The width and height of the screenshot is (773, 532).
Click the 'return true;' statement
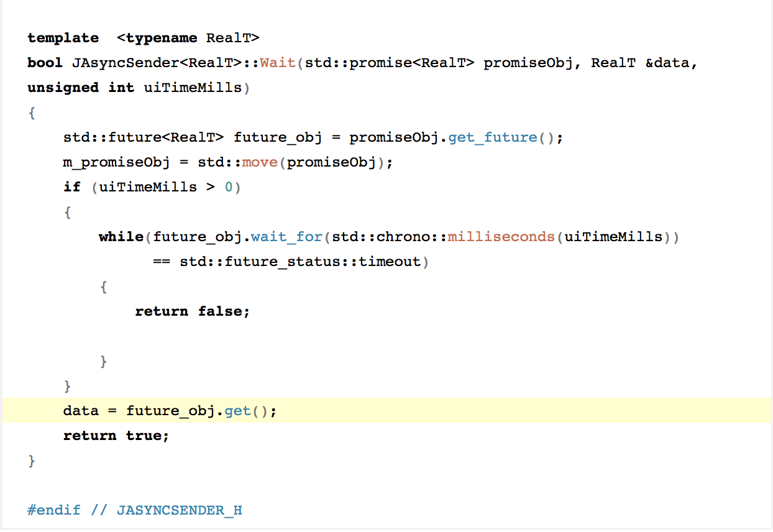[x=116, y=436]
